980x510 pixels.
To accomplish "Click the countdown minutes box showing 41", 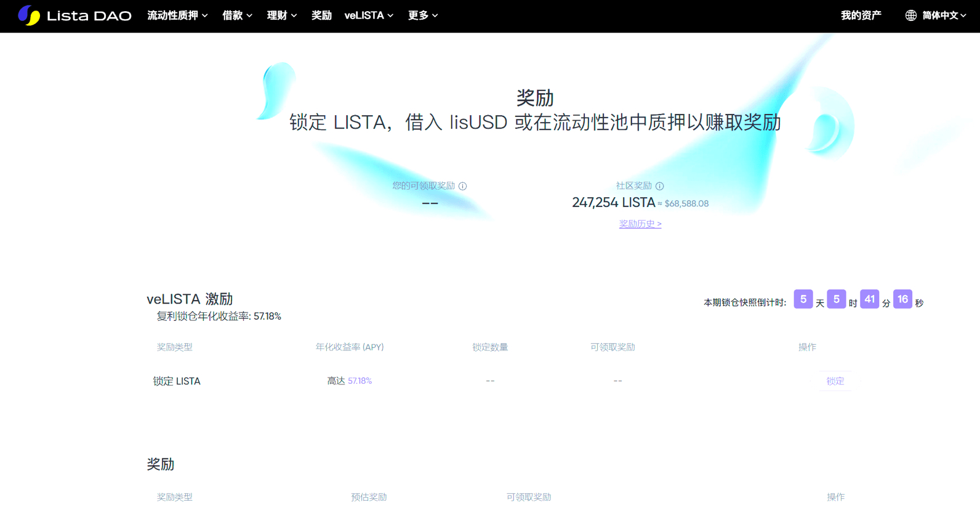I will 869,299.
